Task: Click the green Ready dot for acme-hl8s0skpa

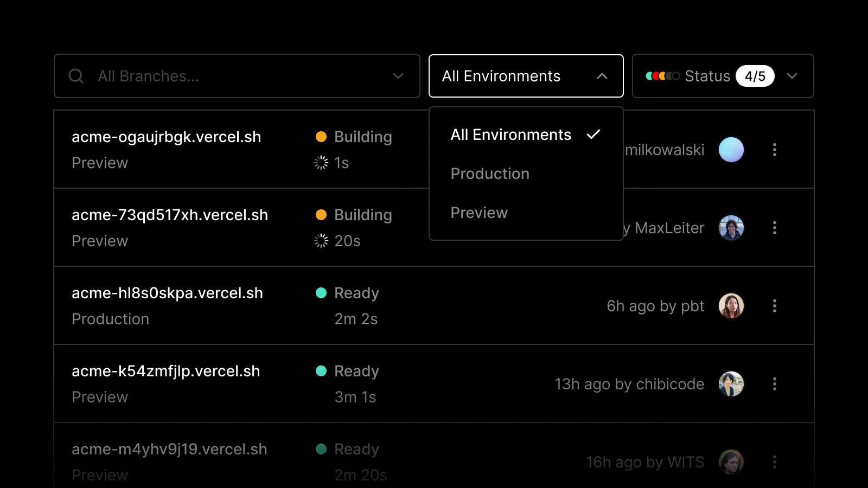Action: [322, 293]
